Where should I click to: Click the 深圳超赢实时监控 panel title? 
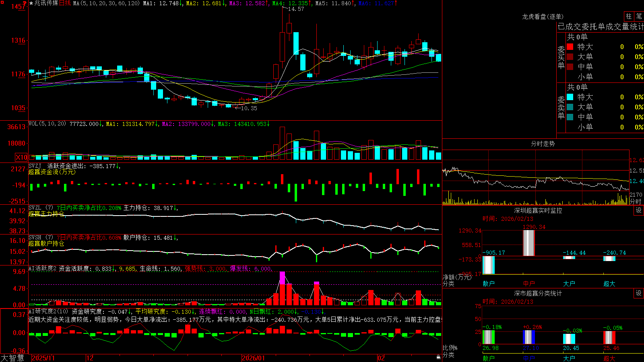538,210
